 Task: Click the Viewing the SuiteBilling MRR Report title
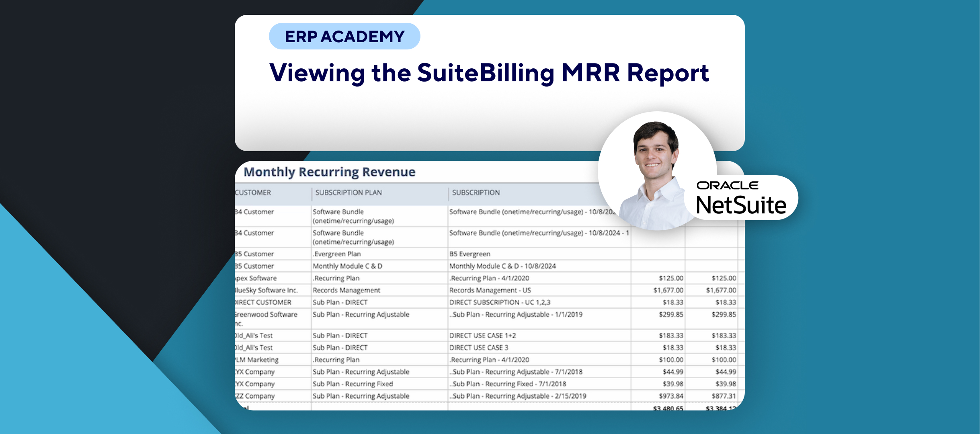[x=489, y=73]
